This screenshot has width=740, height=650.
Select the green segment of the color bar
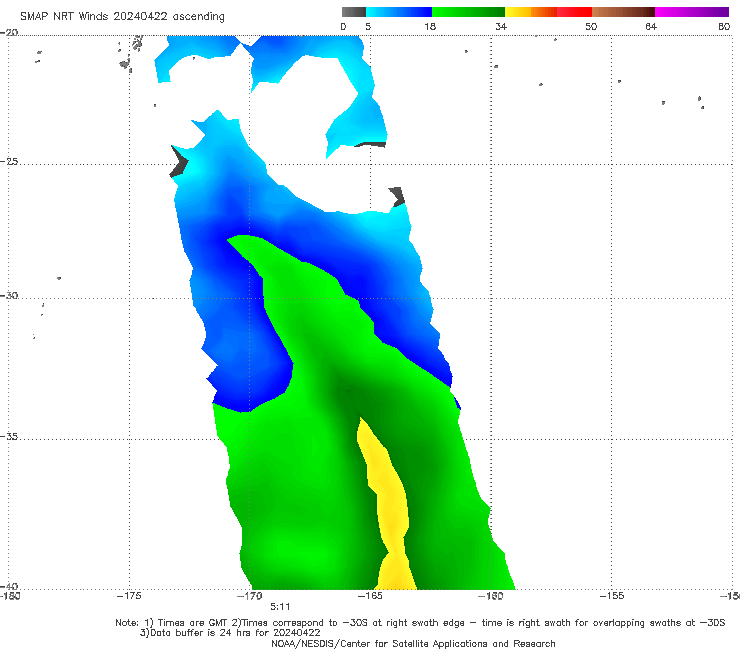pyautogui.click(x=468, y=12)
